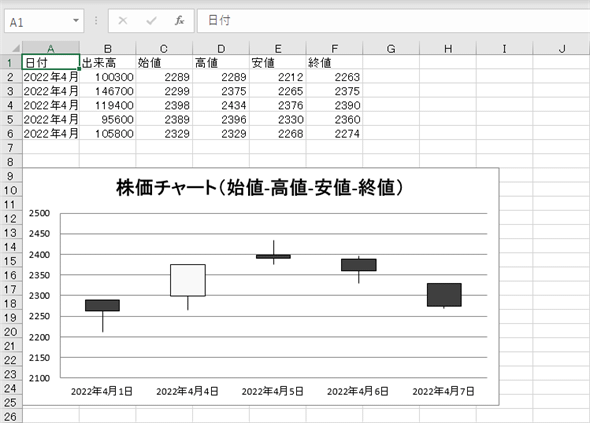Click the formula bar options dots handle
The height and width of the screenshot is (423, 590).
[x=96, y=21]
